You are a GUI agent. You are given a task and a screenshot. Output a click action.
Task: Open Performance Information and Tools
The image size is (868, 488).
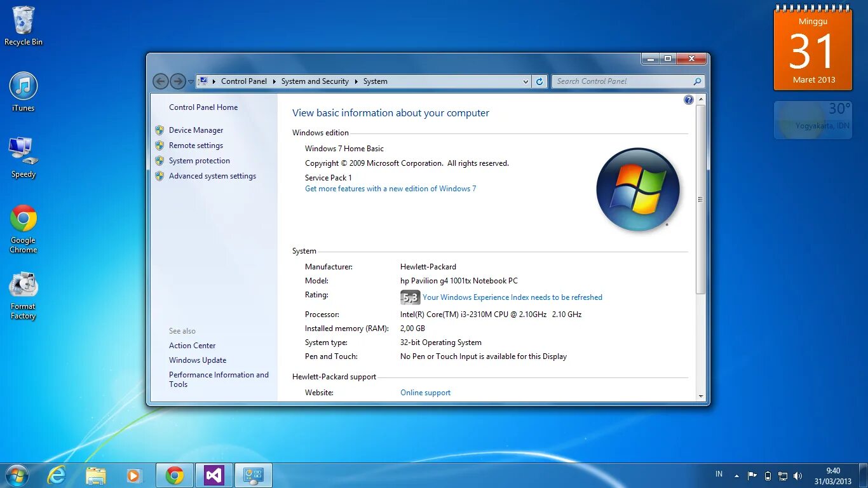pos(219,379)
